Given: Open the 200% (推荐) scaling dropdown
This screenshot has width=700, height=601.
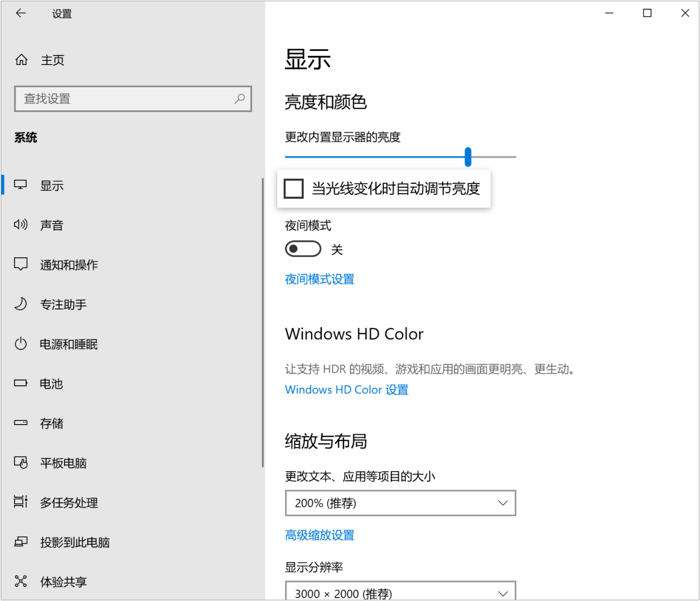Looking at the screenshot, I should click(x=400, y=503).
